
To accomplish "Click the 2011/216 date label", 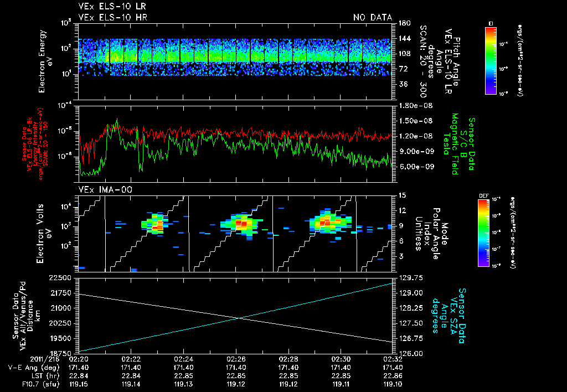I will [45, 359].
